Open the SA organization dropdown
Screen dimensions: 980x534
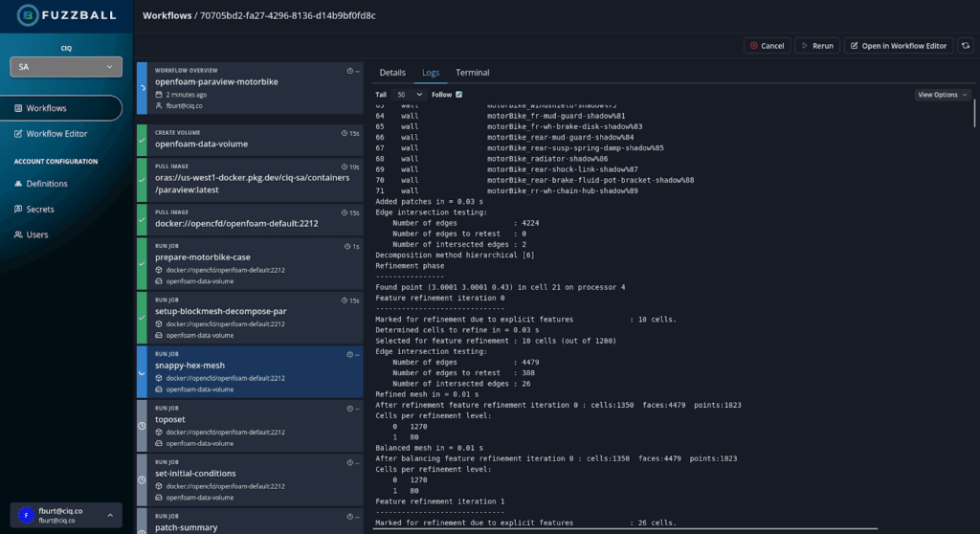click(66, 67)
